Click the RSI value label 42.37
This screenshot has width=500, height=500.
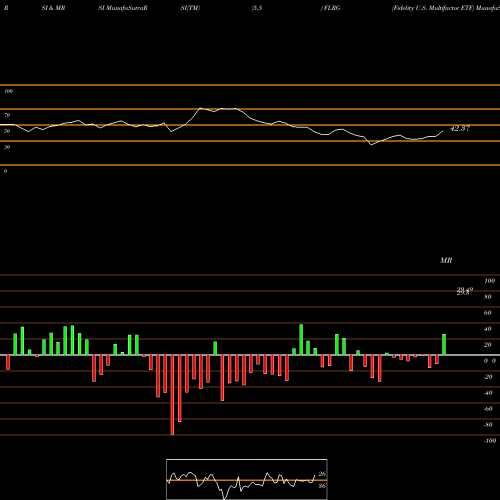point(460,128)
